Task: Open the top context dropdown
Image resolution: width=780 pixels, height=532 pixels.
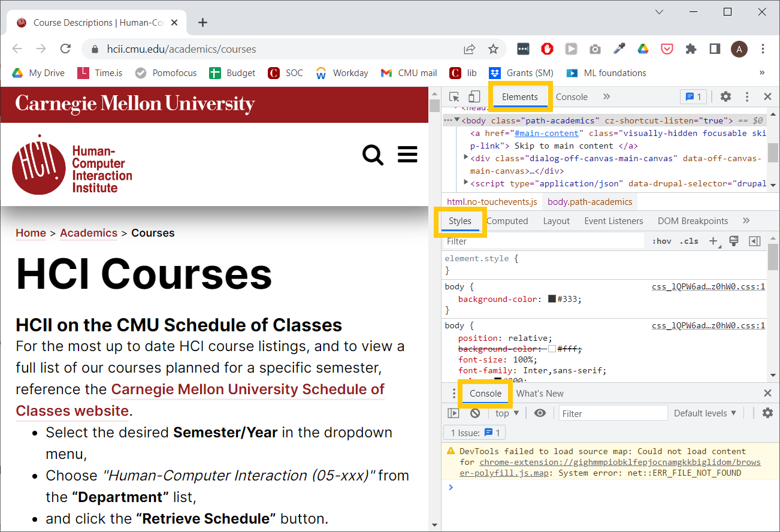Action: point(507,413)
